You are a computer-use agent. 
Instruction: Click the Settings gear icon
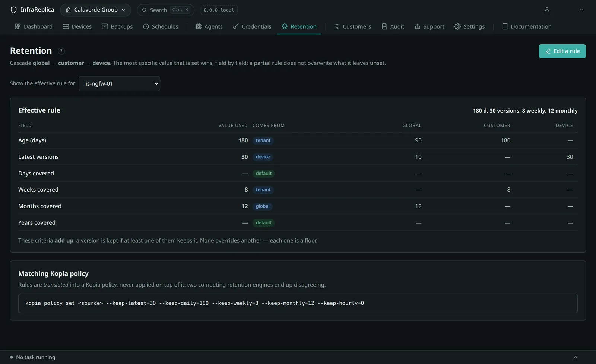coord(458,26)
